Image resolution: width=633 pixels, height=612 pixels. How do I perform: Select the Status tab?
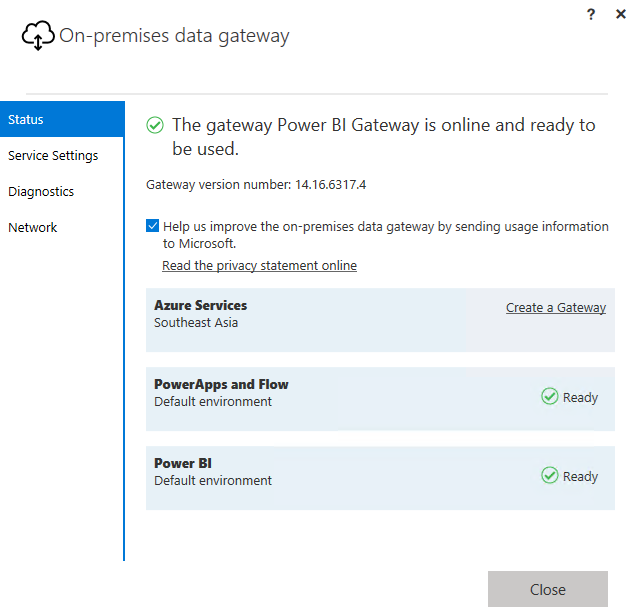[x=62, y=119]
